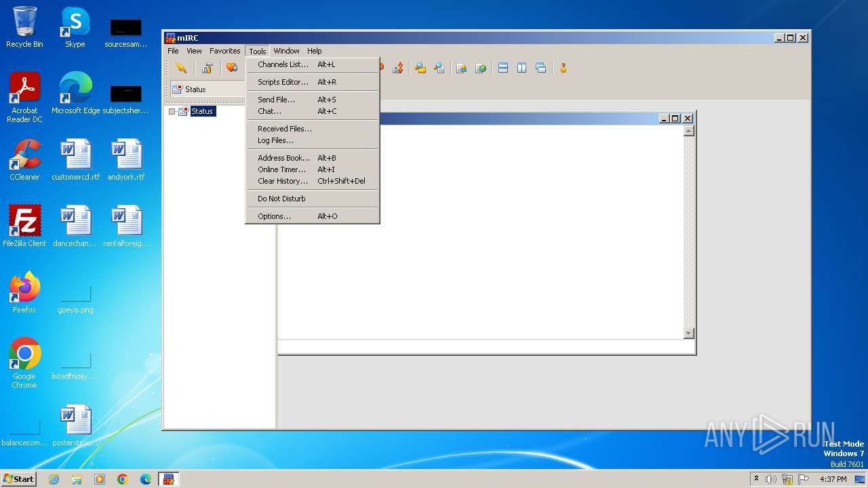
Task: Collapse the Status tree node box
Action: (172, 111)
